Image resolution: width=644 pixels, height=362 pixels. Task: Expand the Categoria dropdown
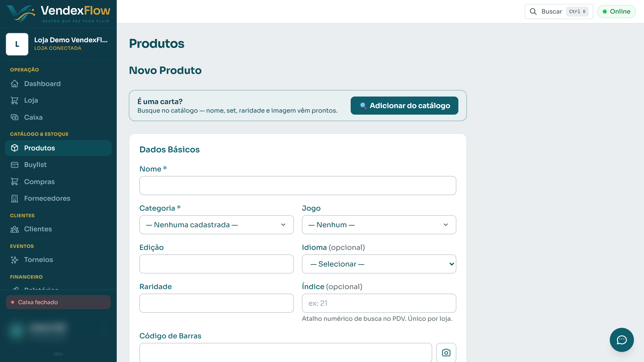[216, 225]
